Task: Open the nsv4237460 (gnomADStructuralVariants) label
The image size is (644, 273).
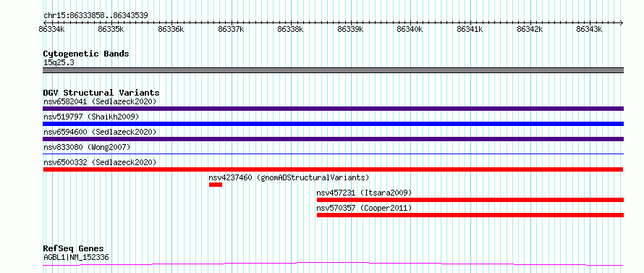Action: pyautogui.click(x=289, y=177)
